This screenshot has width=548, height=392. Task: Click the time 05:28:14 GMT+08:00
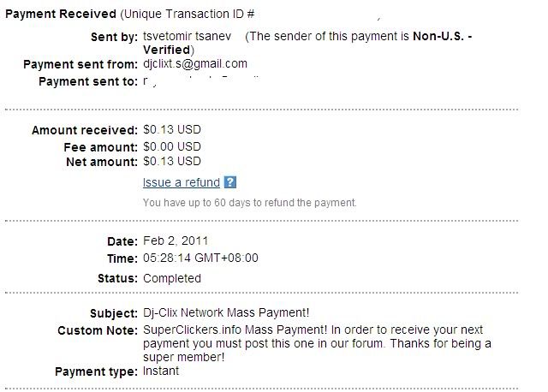pyautogui.click(x=200, y=258)
